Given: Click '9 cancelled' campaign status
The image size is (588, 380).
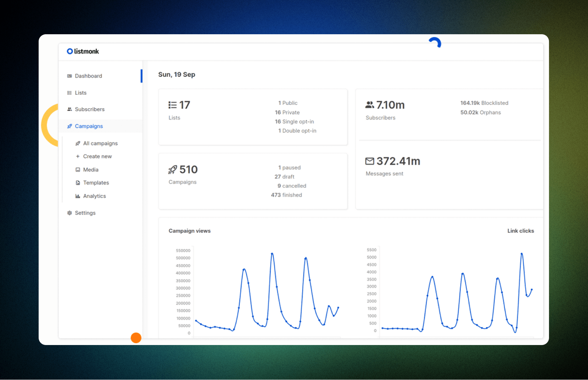Looking at the screenshot, I should 292,186.
